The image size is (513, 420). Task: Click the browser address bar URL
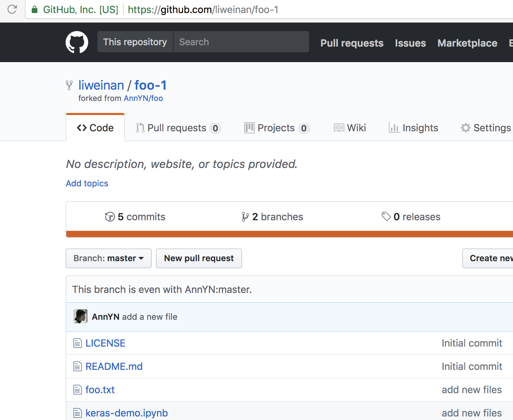(203, 10)
